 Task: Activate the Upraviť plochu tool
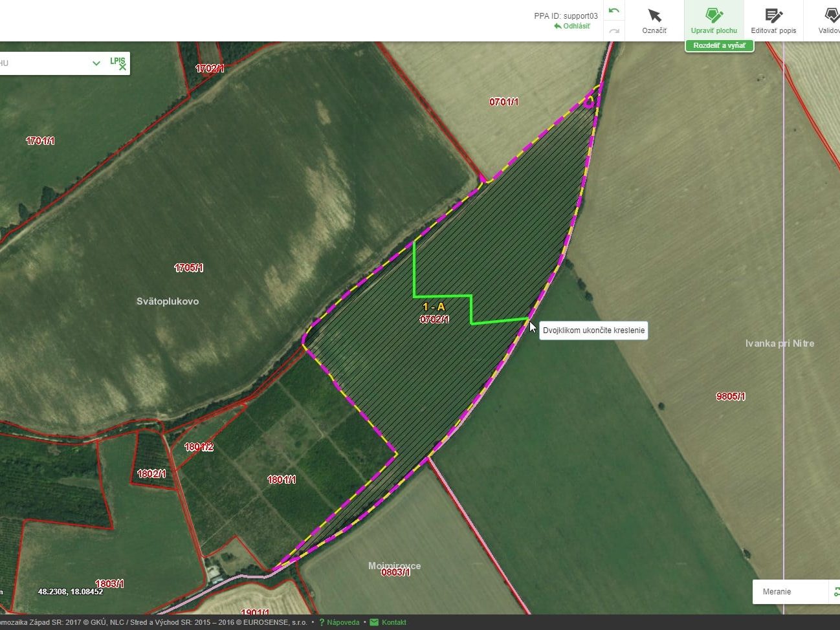coord(714,20)
